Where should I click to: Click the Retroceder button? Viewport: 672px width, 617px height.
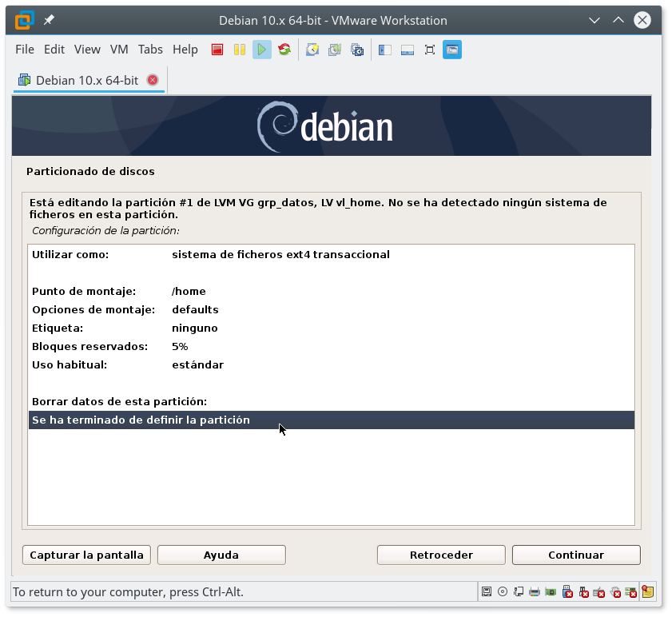(x=441, y=555)
